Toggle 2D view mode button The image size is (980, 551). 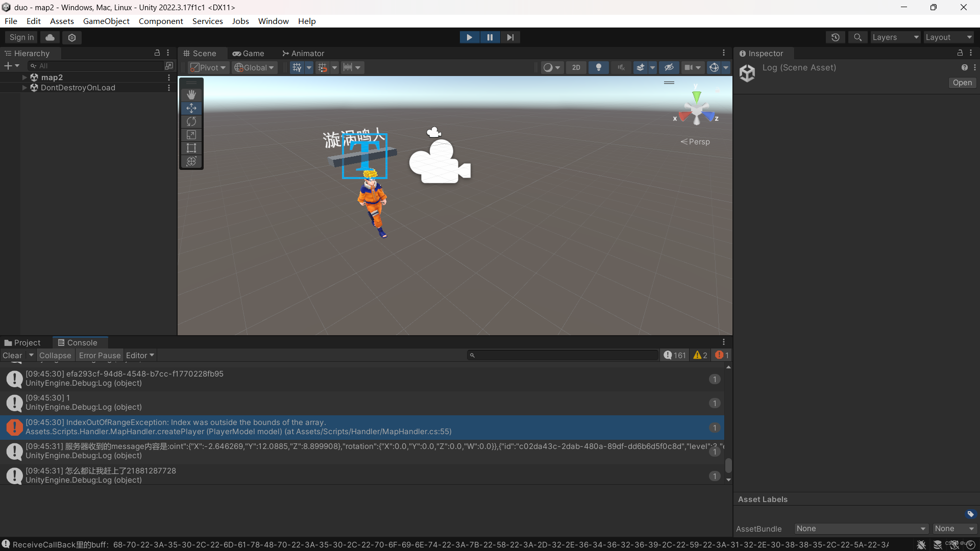[x=575, y=67]
